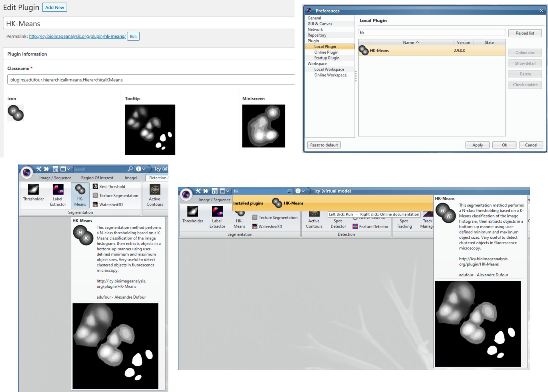Click the Ok button in Preferences
Screen dimensions: 548x392
[x=504, y=145]
